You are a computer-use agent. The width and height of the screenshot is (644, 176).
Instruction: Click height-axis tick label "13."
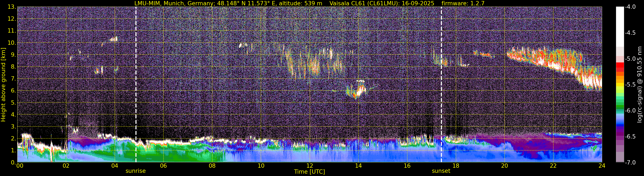tap(12, 7)
